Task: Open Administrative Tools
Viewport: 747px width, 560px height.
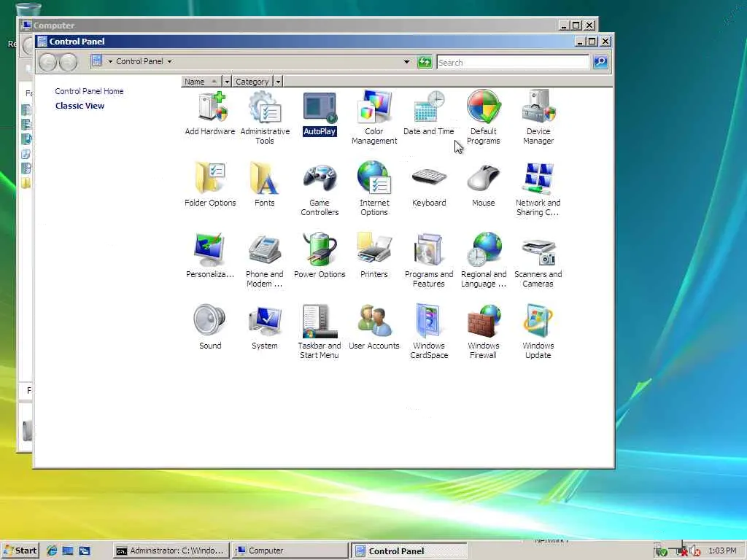Action: pyautogui.click(x=265, y=117)
